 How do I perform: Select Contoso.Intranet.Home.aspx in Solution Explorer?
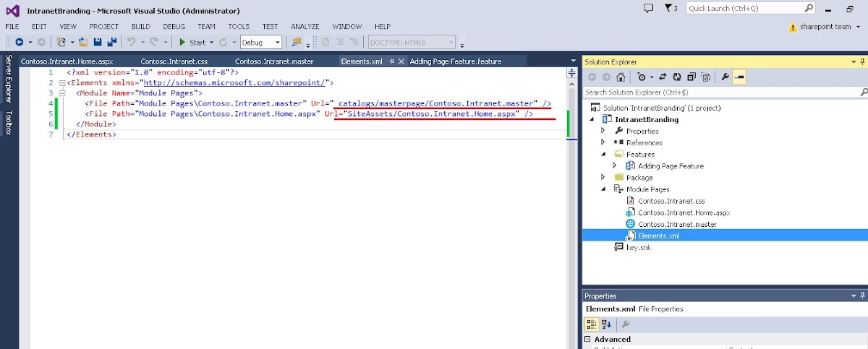point(678,212)
